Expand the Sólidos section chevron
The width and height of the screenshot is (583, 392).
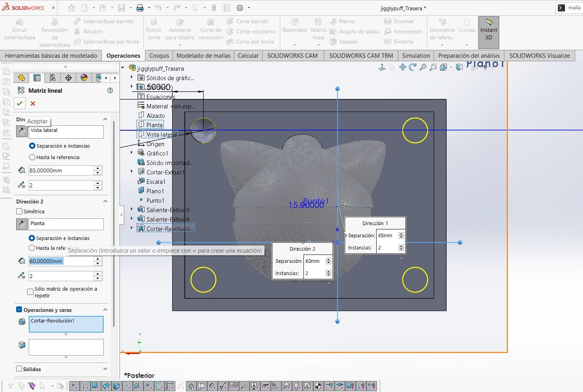pyautogui.click(x=105, y=369)
